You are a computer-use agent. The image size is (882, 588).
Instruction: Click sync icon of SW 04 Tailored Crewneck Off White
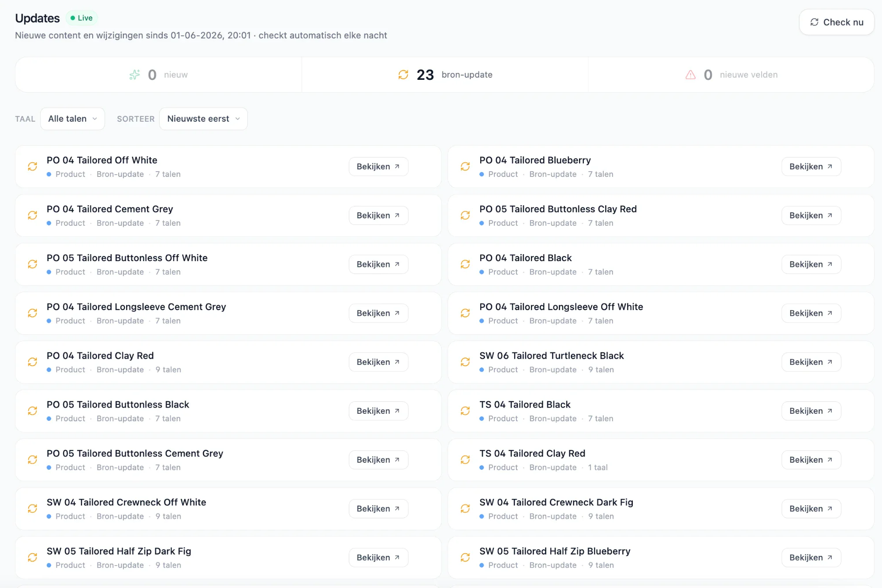(33, 509)
